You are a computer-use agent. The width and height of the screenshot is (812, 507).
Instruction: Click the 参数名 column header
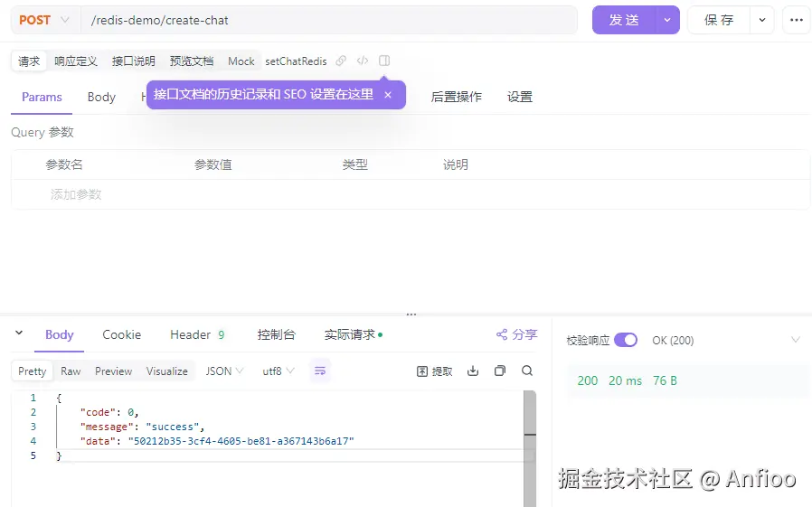64,164
